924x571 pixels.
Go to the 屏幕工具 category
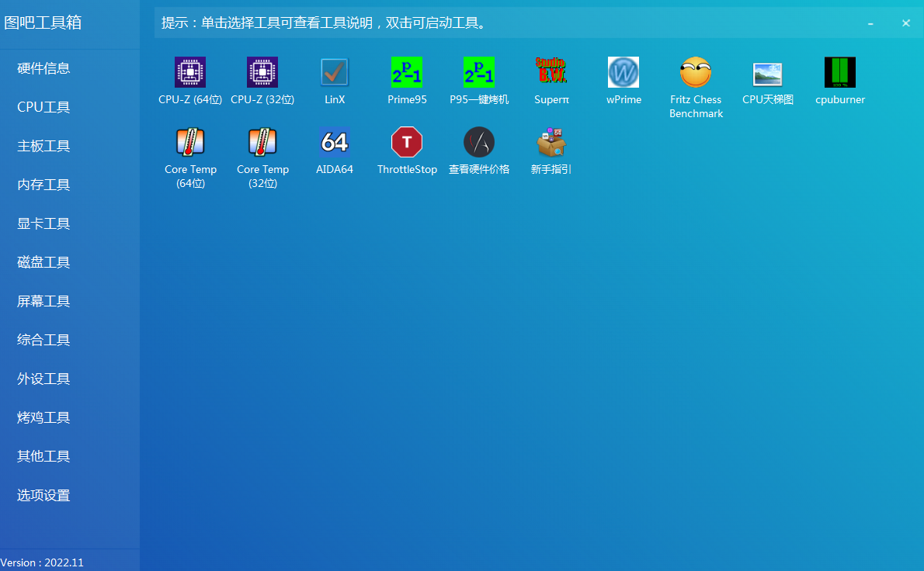(43, 301)
